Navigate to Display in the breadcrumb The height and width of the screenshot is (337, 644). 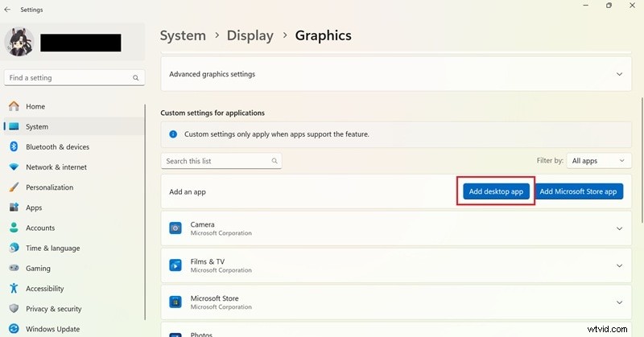pyautogui.click(x=250, y=35)
